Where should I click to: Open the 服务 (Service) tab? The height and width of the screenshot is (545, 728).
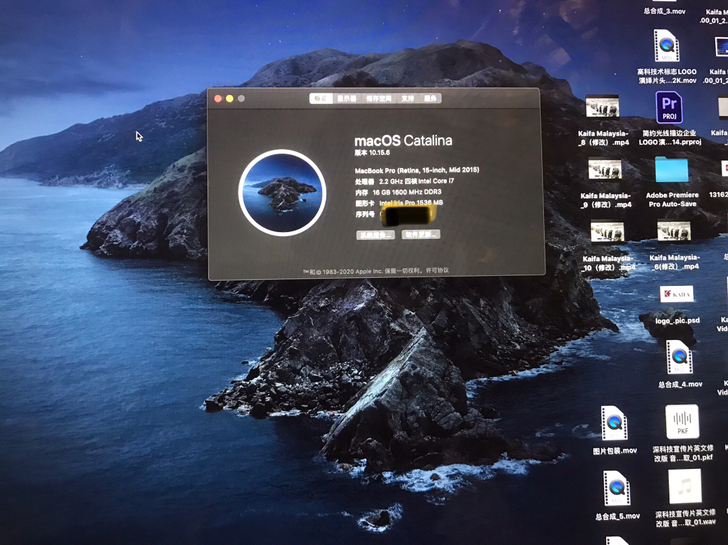430,98
